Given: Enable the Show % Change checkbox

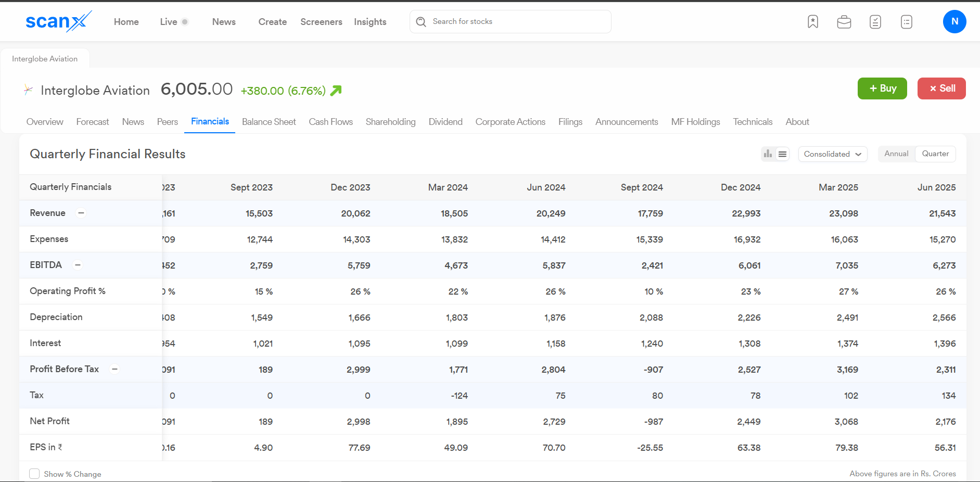Looking at the screenshot, I should (x=34, y=474).
